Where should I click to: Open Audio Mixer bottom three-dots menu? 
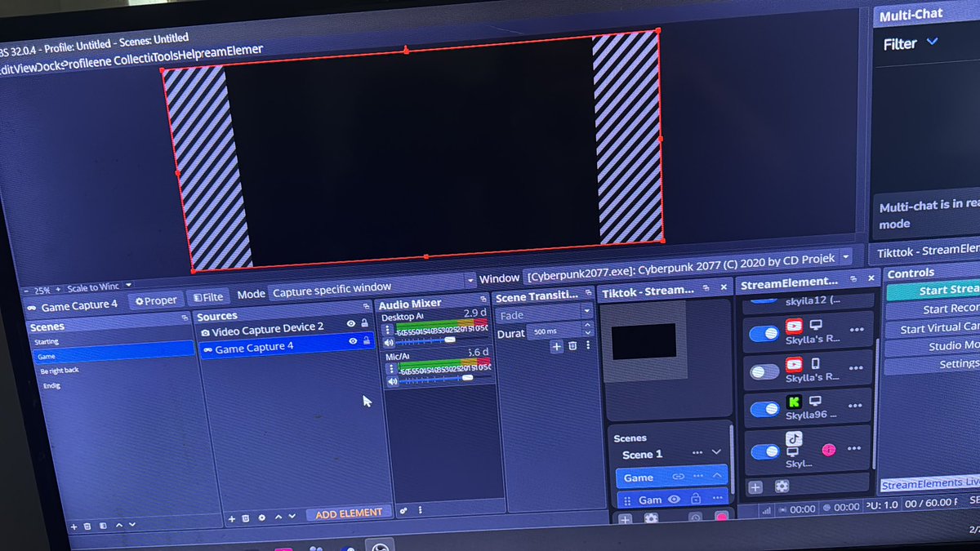[x=420, y=510]
